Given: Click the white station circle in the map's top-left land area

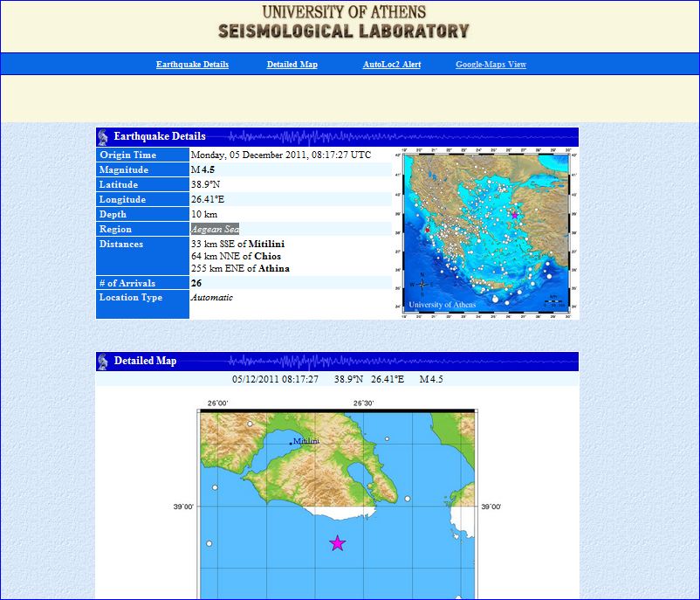Looking at the screenshot, I should tap(250, 424).
